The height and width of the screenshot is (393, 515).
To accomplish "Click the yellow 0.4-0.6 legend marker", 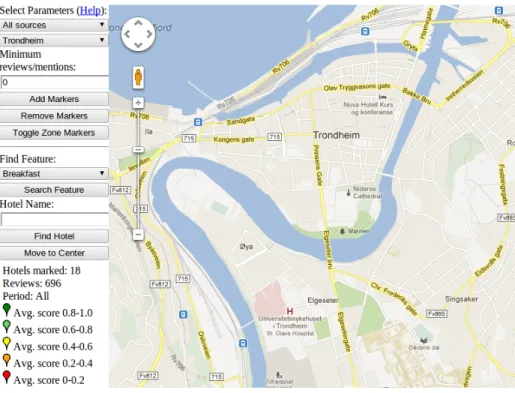I will [x=6, y=343].
